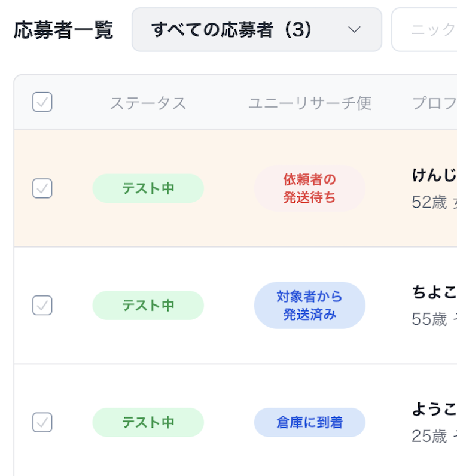Uncheck the checkbox in けんじ's row
The height and width of the screenshot is (476, 457).
42,188
